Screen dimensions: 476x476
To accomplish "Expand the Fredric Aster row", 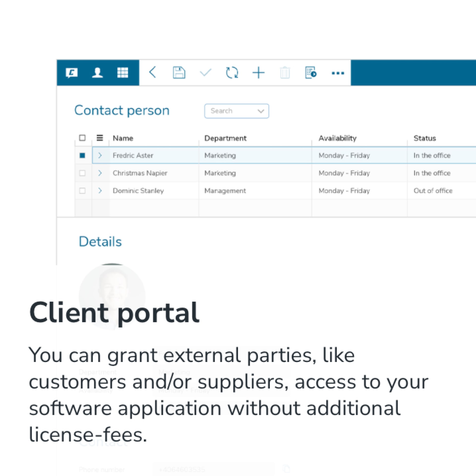I will pyautogui.click(x=100, y=155).
